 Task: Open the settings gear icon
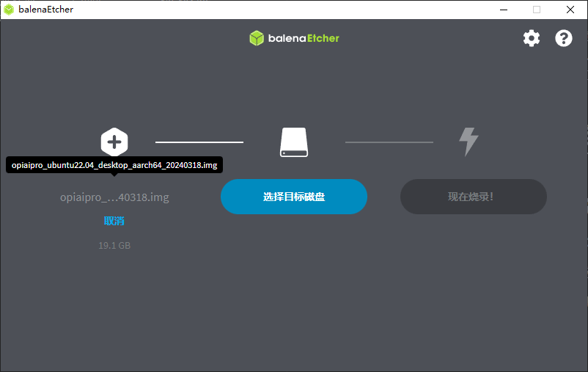tap(532, 38)
